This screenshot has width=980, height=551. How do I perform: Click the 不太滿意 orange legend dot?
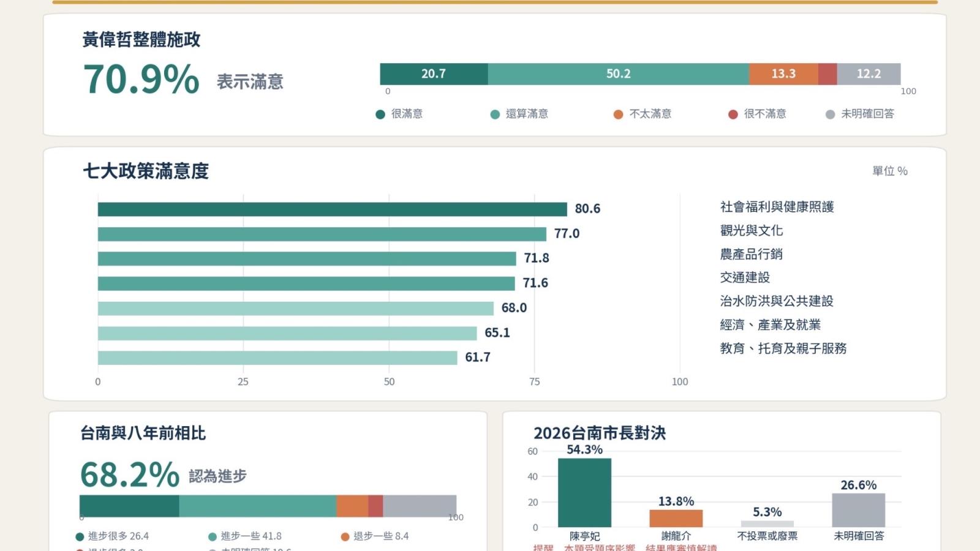(618, 114)
